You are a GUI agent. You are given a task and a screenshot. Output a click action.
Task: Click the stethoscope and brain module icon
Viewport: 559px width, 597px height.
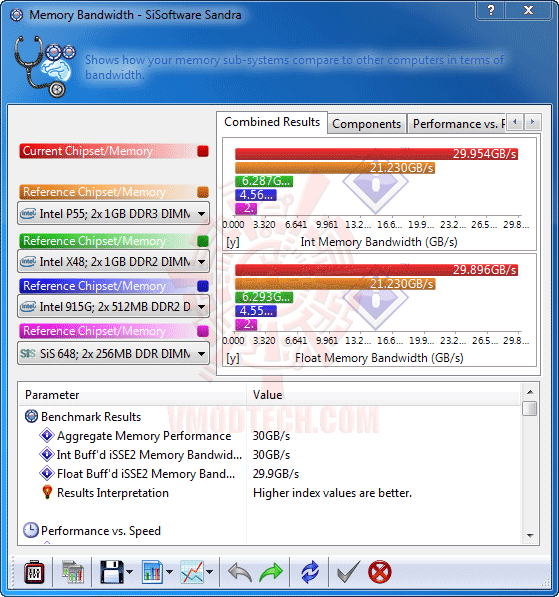pyautogui.click(x=45, y=66)
